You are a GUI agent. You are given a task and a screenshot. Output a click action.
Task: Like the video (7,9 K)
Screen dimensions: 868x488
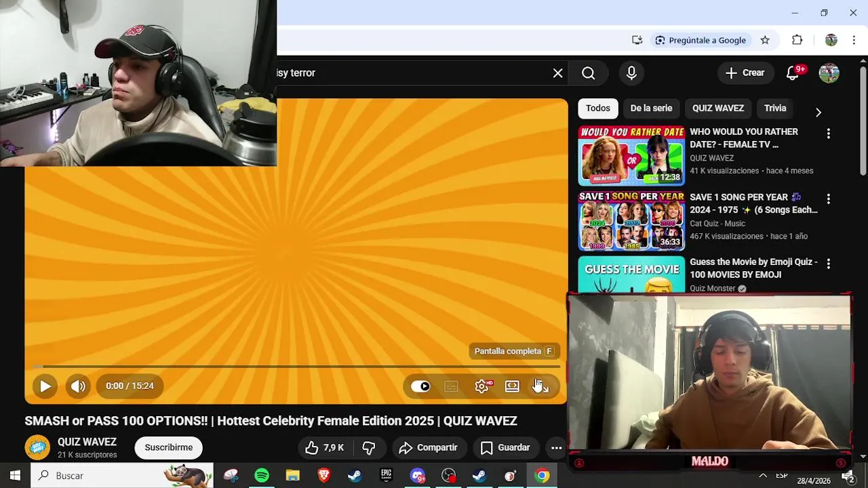coord(325,447)
